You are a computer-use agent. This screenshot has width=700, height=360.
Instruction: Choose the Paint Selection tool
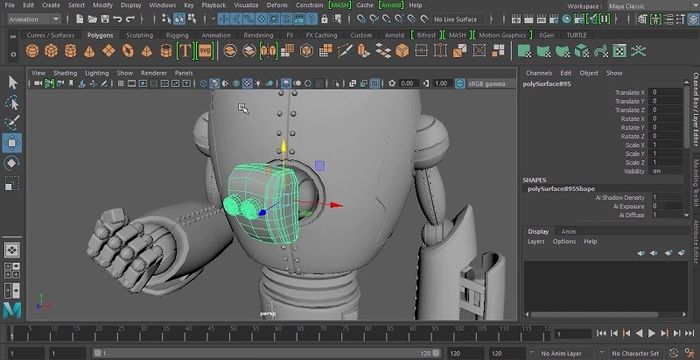[12, 123]
